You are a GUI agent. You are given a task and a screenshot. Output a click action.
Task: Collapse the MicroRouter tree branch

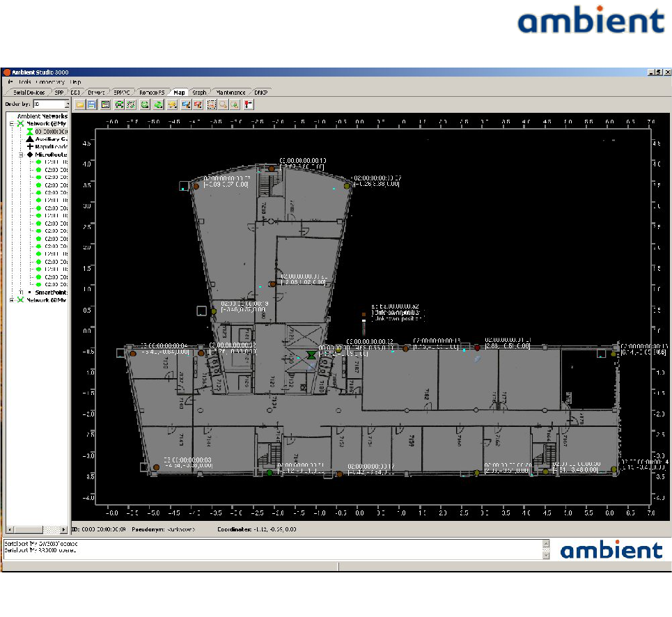[x=21, y=155]
